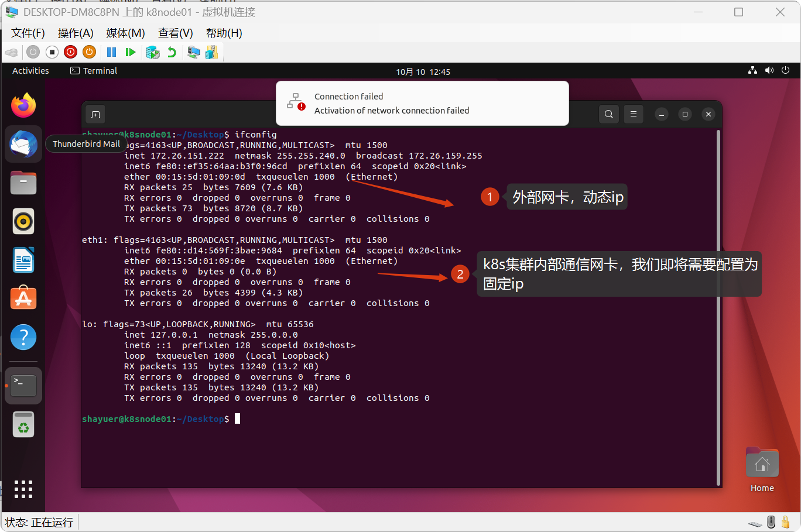Click Activities in the Ubuntu top bar

pos(30,71)
